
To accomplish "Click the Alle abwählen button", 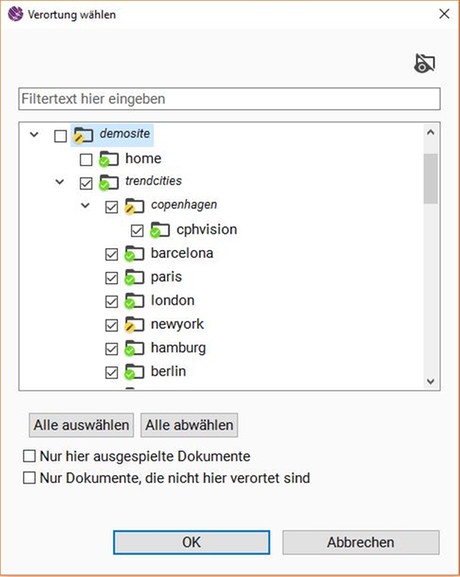I will click(189, 425).
